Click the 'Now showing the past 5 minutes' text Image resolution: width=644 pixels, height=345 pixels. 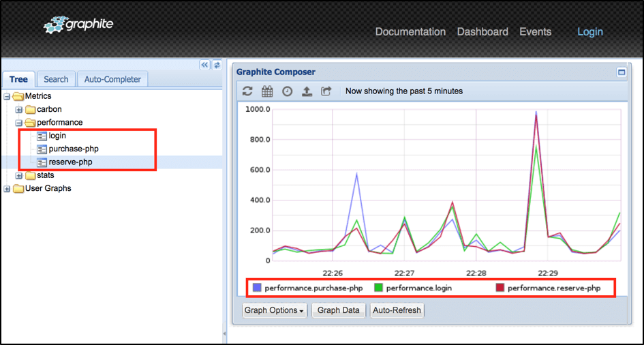pos(404,91)
